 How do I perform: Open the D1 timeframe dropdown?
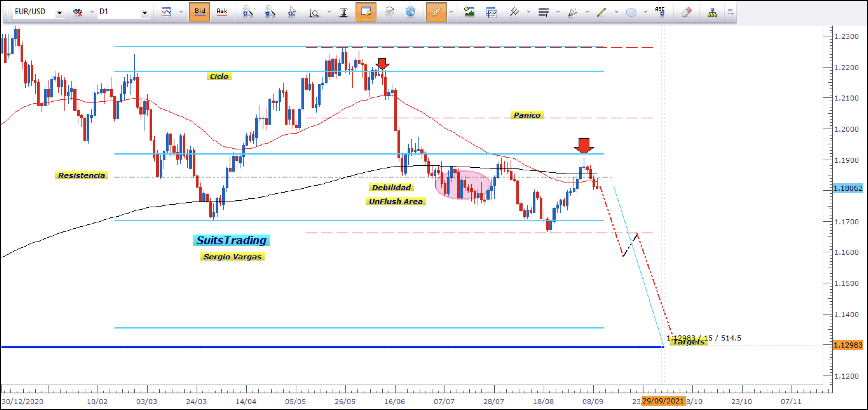[144, 12]
